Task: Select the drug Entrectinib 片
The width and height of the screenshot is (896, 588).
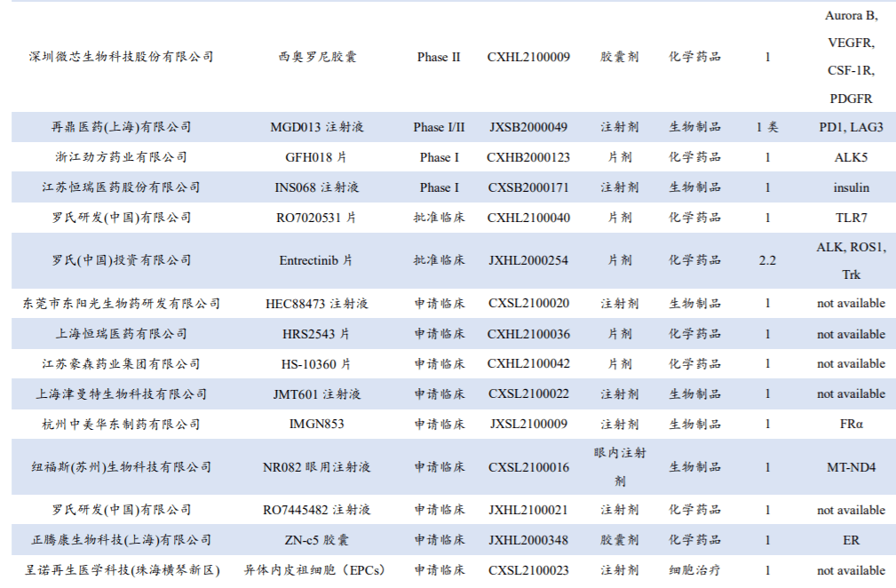Action: [316, 260]
